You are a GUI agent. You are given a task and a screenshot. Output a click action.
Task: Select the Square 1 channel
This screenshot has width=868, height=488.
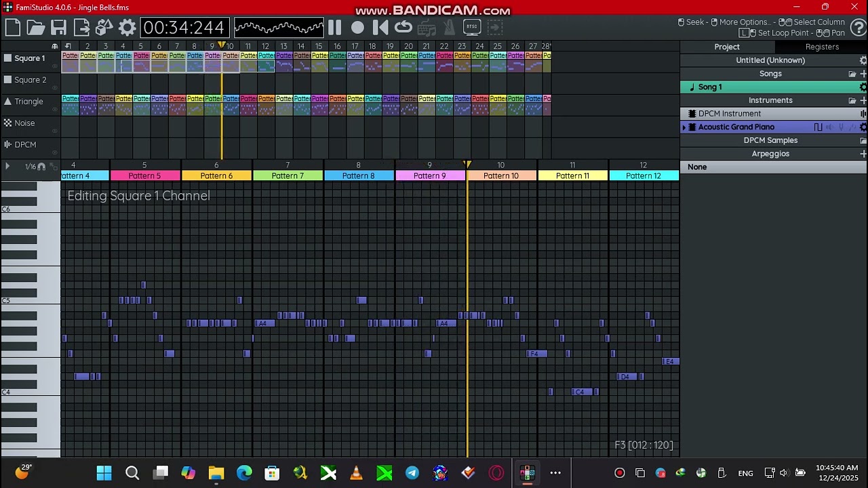(30, 58)
